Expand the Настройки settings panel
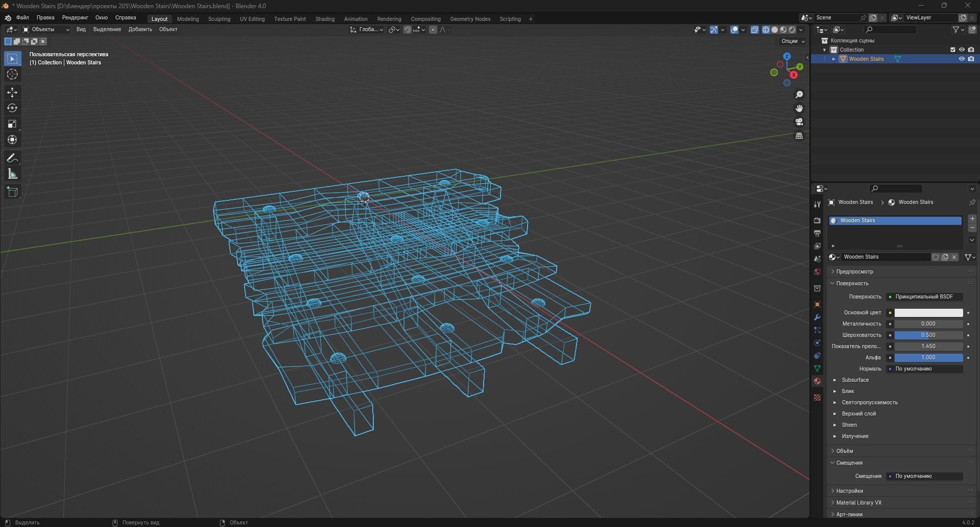980x527 pixels. point(850,491)
